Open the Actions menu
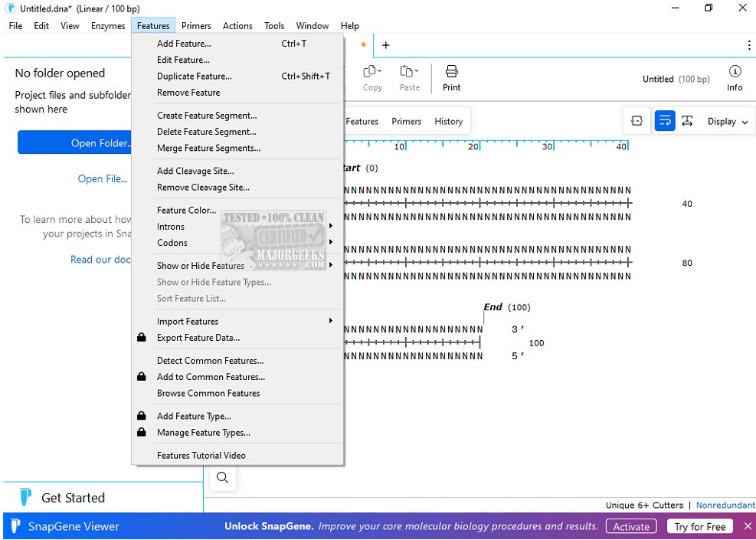756x540 pixels. [x=237, y=25]
